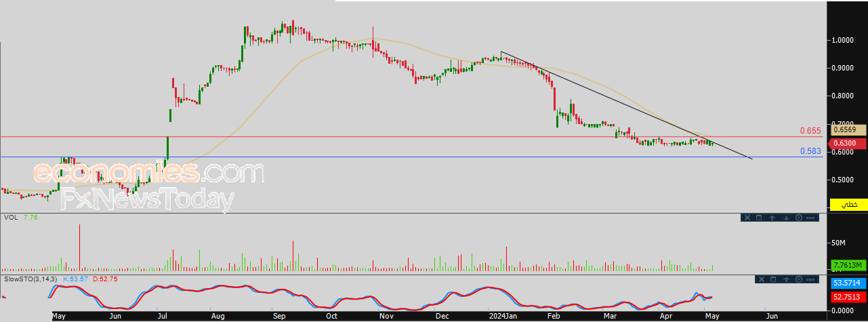Open VOL indicator settings gear
Viewport: 868px width, 322px height.
[798, 218]
